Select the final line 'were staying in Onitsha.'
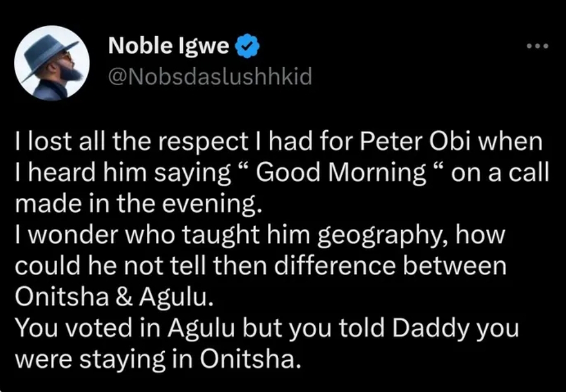This screenshot has height=392, width=566. coord(157,360)
